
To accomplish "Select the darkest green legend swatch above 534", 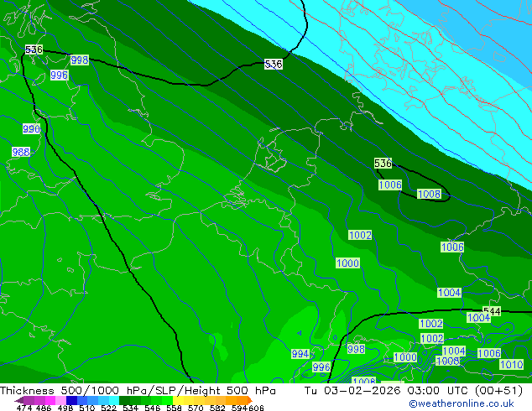I will click(124, 400).
